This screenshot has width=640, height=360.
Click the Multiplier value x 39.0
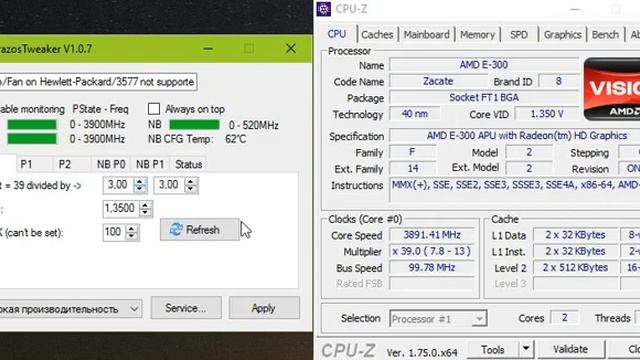[432, 251]
